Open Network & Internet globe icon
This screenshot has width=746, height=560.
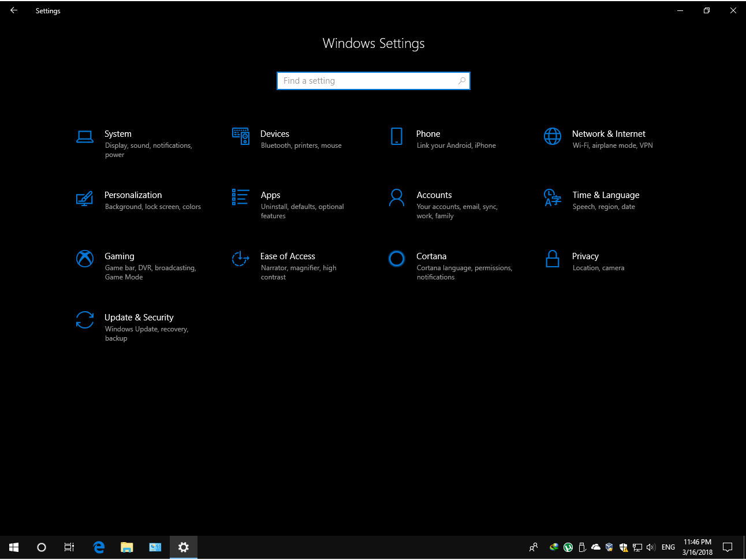(553, 136)
